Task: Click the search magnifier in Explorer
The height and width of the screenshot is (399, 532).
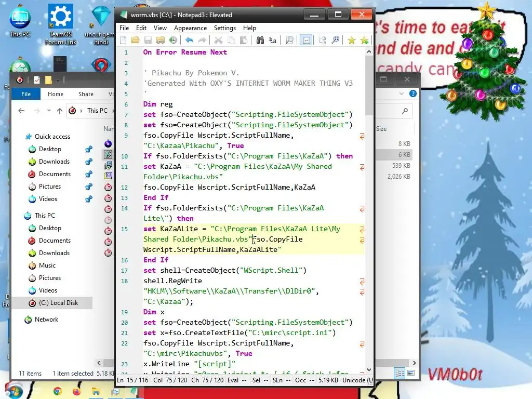Action: pos(405,111)
